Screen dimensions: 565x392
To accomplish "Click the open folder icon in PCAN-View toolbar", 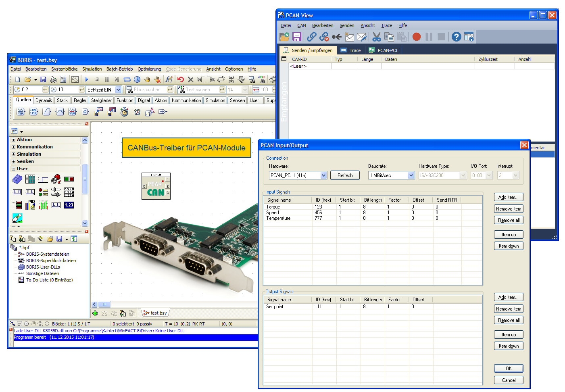I will point(284,37).
